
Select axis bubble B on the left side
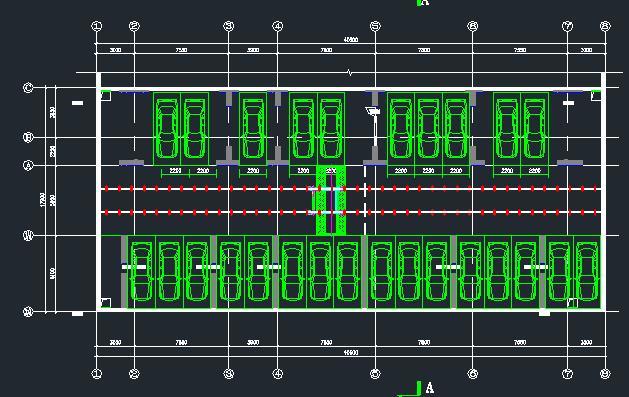(x=28, y=138)
